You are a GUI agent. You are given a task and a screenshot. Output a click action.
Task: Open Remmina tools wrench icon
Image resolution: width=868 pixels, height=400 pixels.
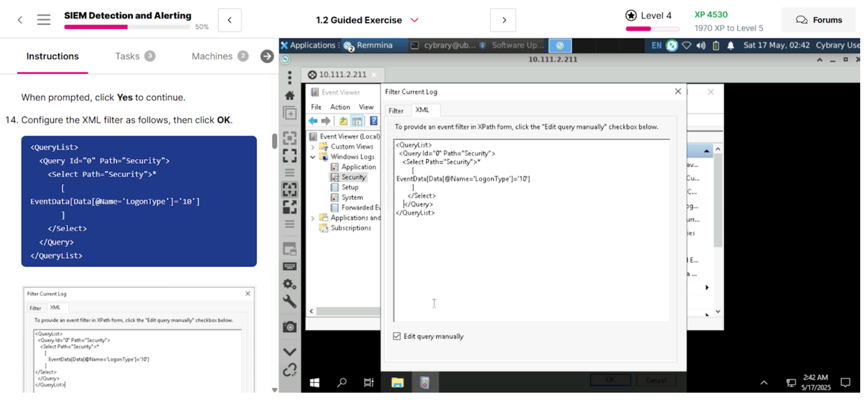[290, 300]
